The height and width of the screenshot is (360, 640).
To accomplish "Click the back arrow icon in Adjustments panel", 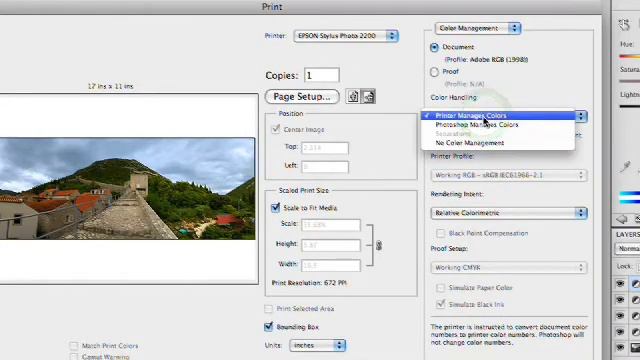I will 622,219.
